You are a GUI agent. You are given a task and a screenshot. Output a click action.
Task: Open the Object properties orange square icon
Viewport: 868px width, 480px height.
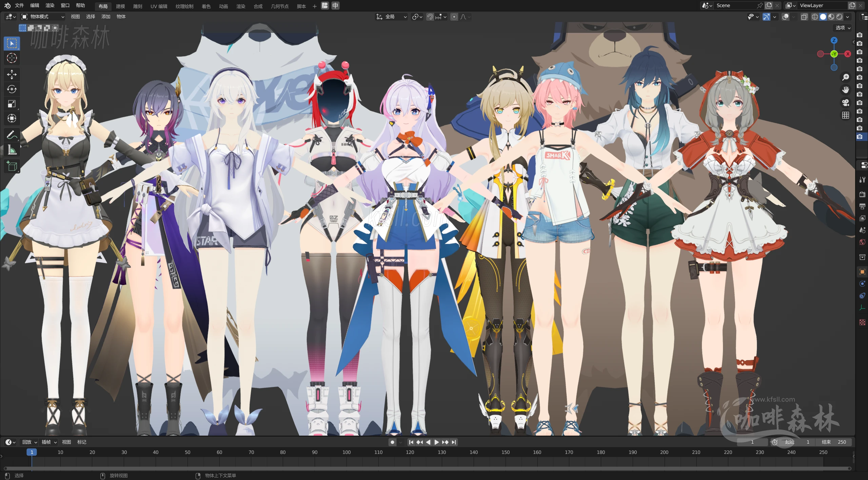pos(862,272)
